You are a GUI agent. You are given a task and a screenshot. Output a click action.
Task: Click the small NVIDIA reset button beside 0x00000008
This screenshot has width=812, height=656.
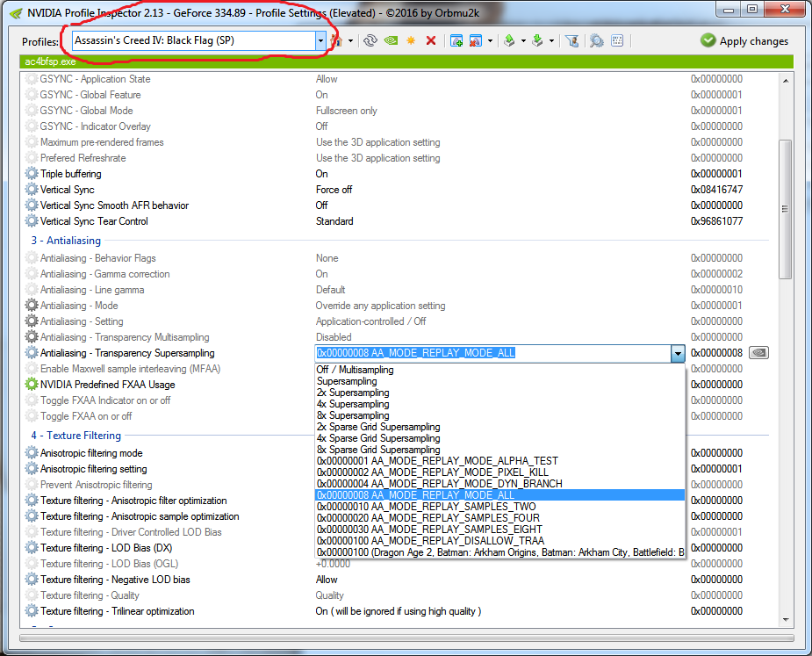[758, 353]
